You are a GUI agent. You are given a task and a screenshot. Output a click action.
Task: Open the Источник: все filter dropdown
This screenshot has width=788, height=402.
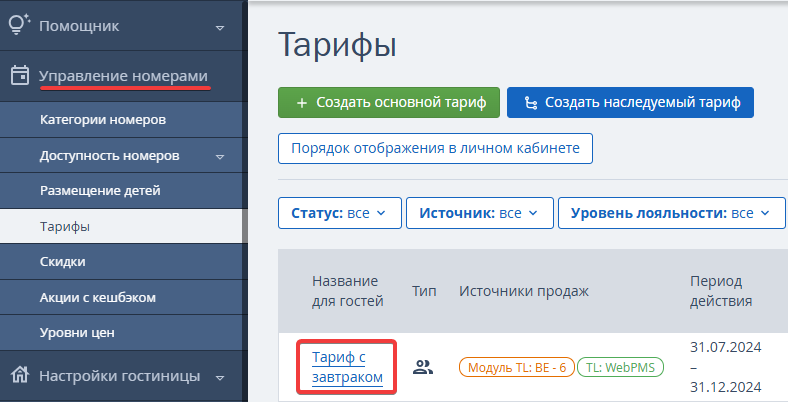pos(480,213)
